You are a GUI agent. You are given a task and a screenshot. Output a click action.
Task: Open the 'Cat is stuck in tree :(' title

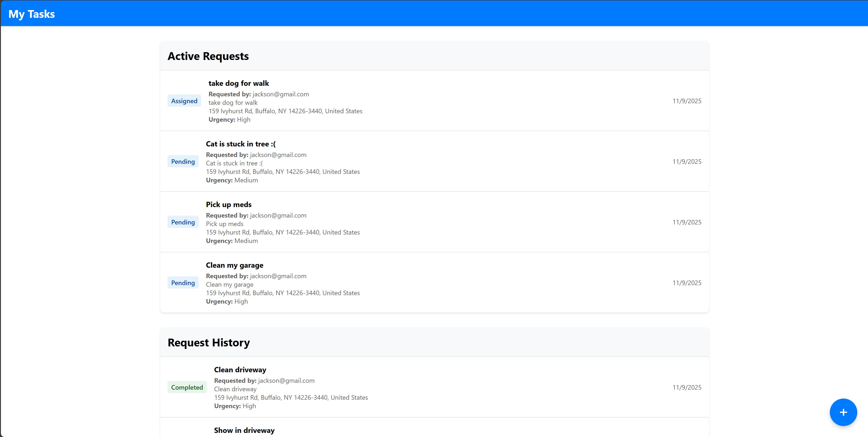coord(240,144)
